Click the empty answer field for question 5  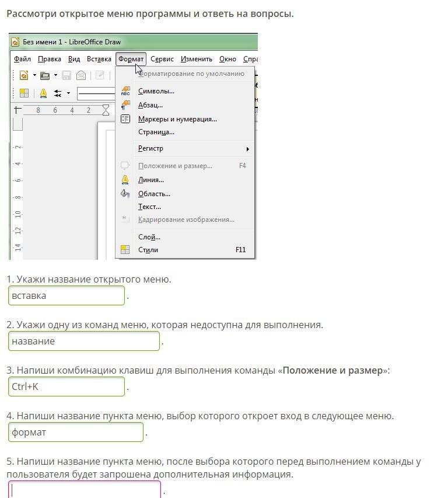click(x=85, y=490)
